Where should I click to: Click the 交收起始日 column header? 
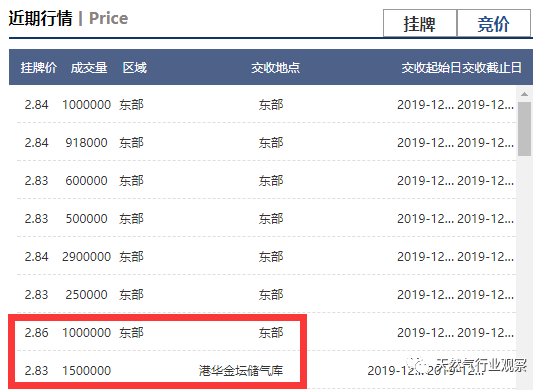pos(431,67)
